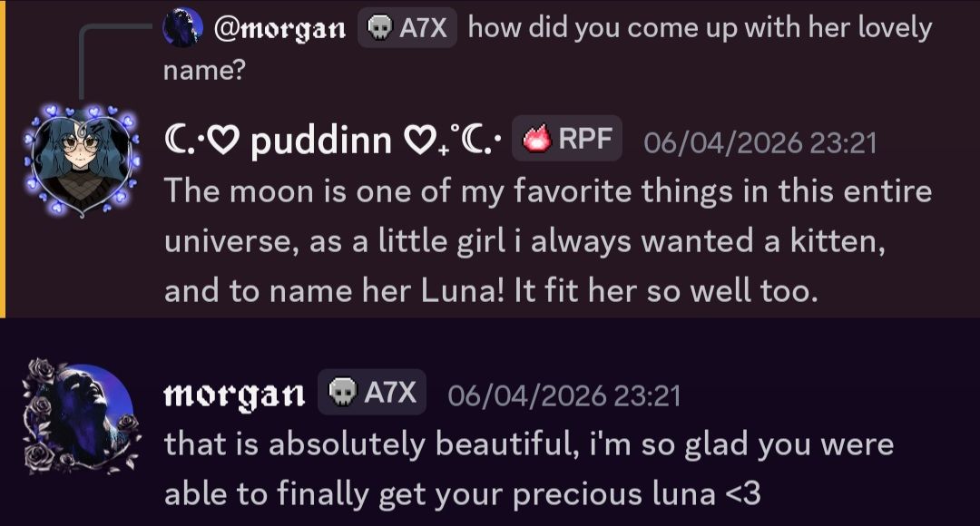Click the timestamp on morgan's message
The image size is (980, 526).
click(x=563, y=396)
